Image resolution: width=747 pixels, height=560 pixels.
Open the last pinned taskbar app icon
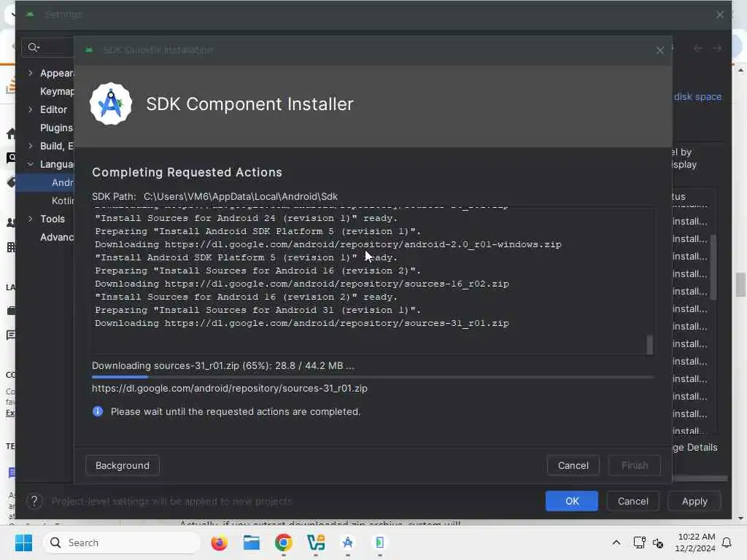coord(379,542)
